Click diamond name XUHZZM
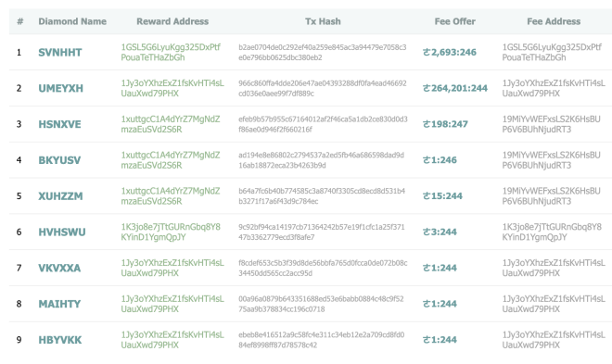 (x=60, y=196)
